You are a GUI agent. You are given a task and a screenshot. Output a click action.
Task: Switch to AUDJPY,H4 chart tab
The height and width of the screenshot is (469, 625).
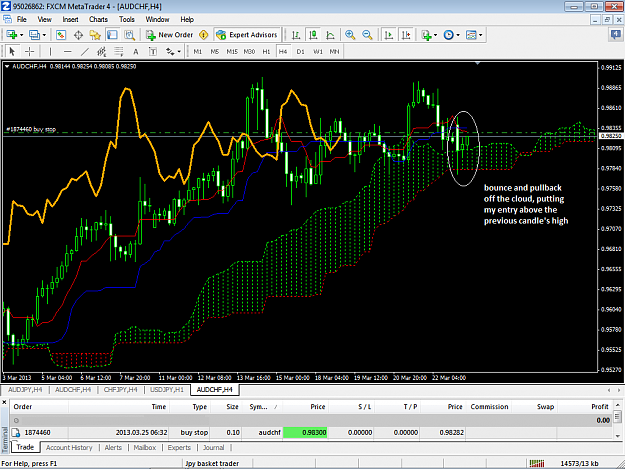25,389
